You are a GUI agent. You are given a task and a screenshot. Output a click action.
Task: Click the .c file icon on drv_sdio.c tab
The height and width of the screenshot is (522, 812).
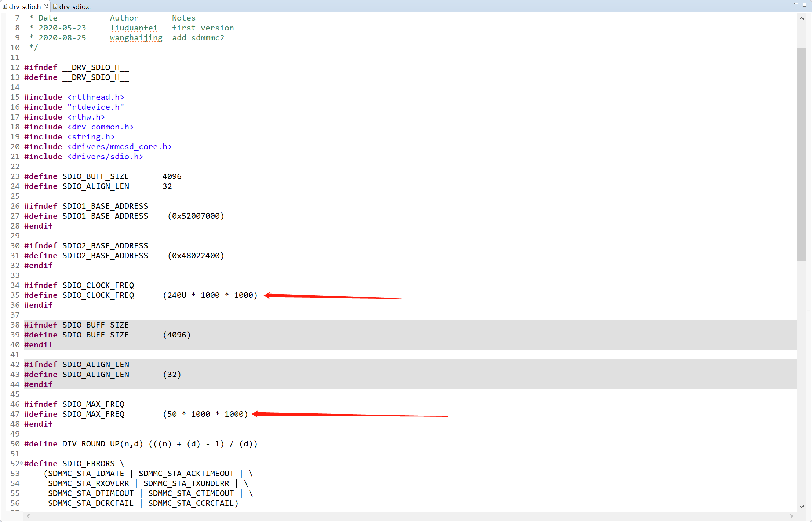(x=55, y=6)
